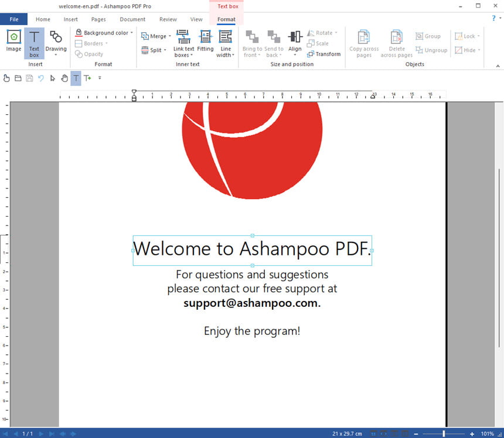
Task: Insert an Image from the ribbon
Action: [x=13, y=41]
